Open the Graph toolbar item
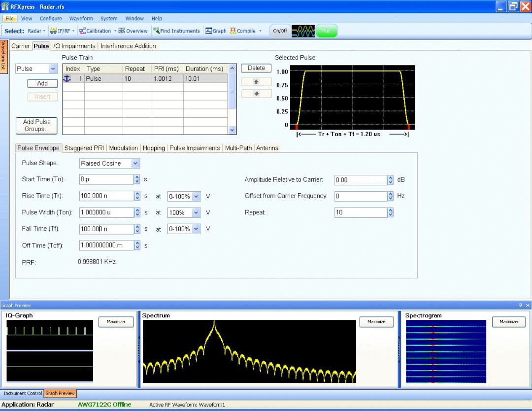The height and width of the screenshot is (411, 532). click(x=216, y=31)
